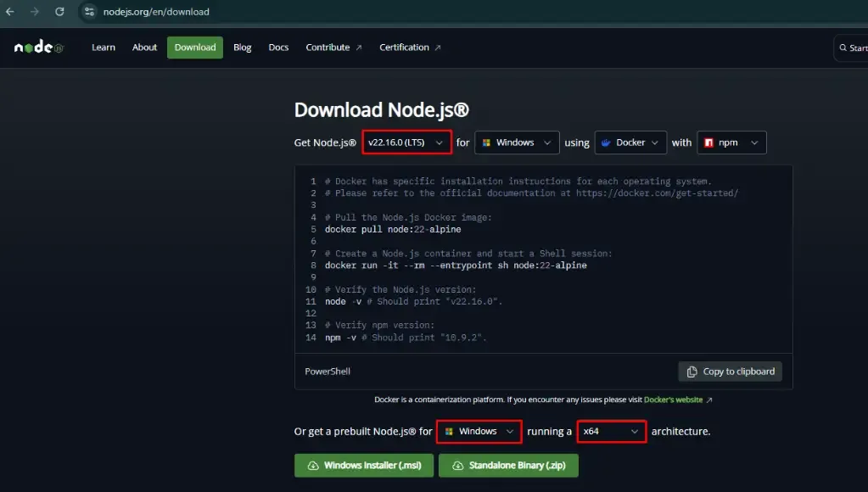
Task: Expand the Windows platform dropdown after 'for'
Action: pos(517,143)
